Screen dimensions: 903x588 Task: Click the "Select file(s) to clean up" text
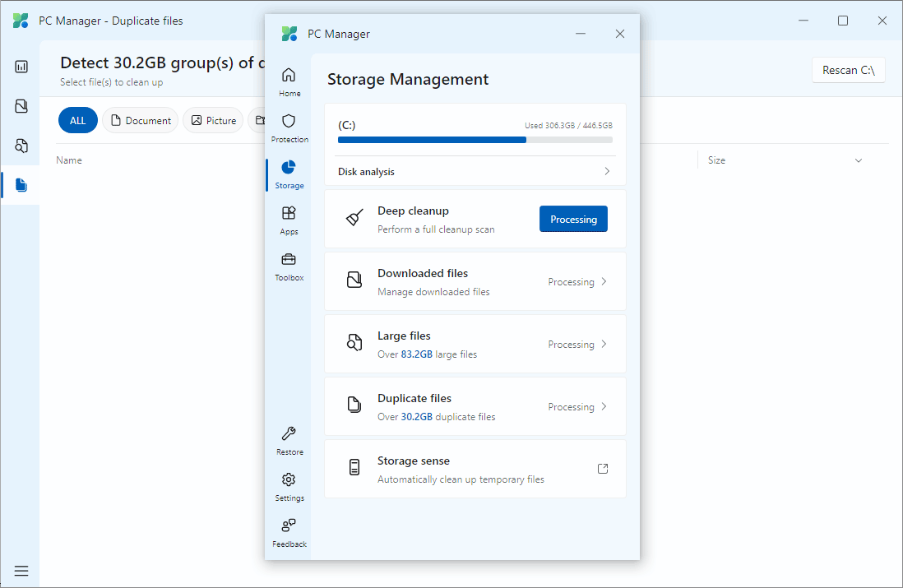pyautogui.click(x=111, y=82)
